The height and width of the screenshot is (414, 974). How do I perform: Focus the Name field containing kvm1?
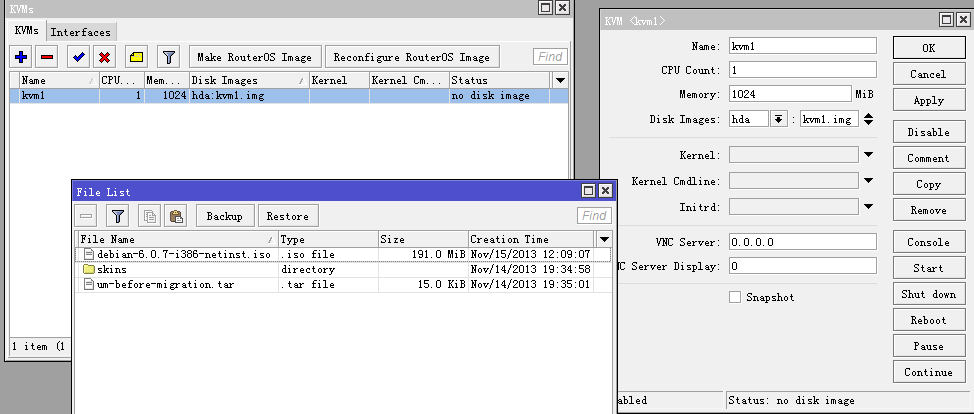803,46
